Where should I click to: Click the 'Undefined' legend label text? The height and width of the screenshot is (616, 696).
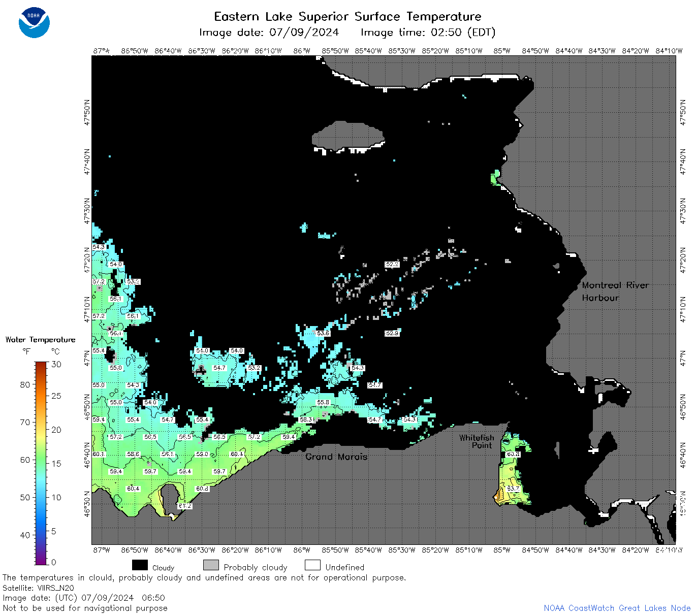[345, 567]
